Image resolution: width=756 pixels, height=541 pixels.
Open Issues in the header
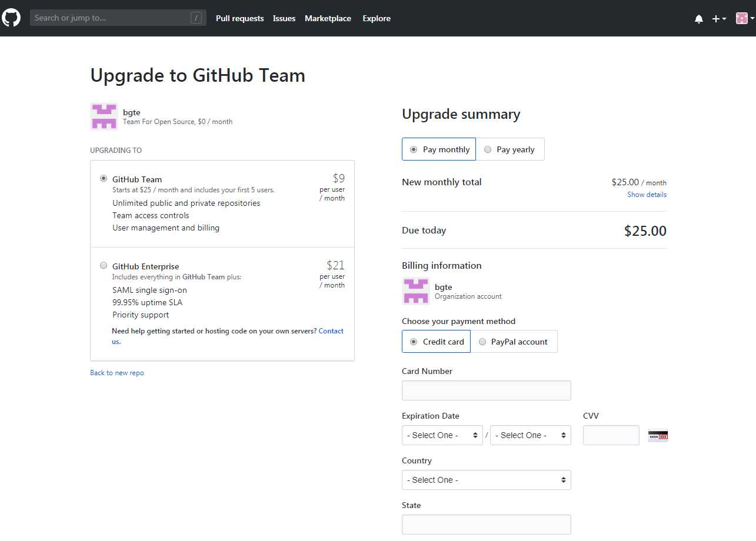pos(284,18)
